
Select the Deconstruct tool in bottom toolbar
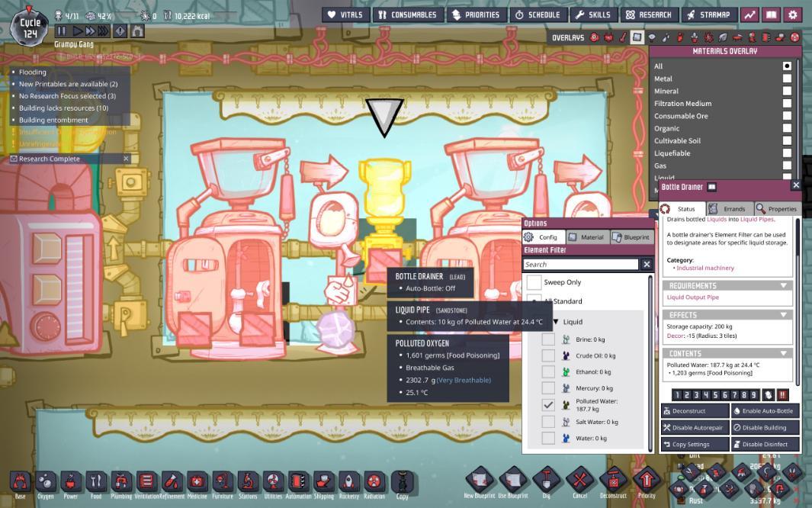pyautogui.click(x=613, y=480)
